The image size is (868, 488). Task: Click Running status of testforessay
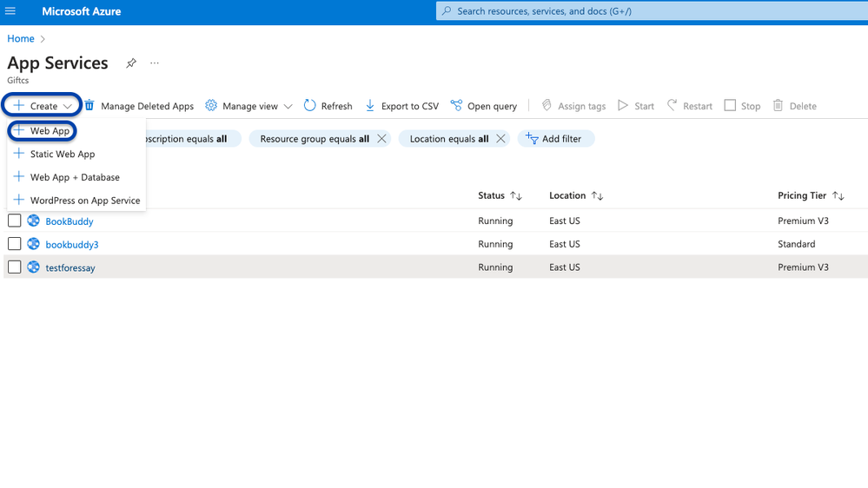click(x=495, y=267)
